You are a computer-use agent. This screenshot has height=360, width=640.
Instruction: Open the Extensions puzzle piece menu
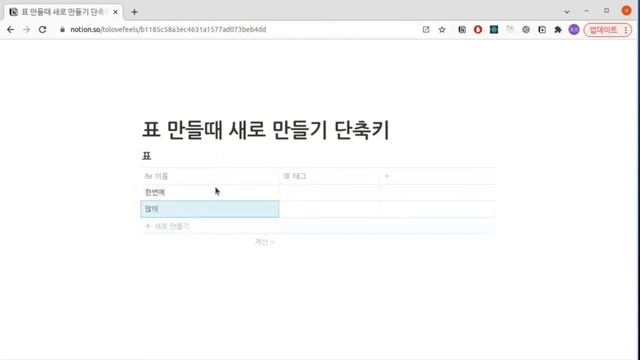(x=558, y=29)
